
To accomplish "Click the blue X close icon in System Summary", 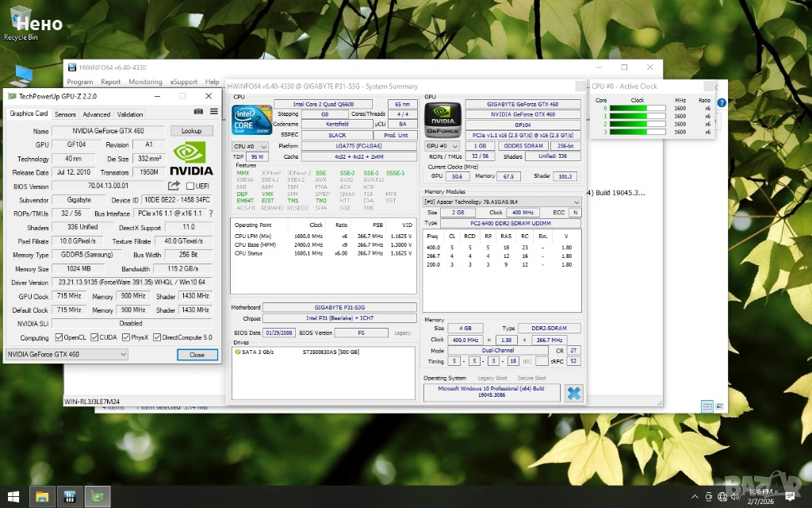I will pos(573,393).
